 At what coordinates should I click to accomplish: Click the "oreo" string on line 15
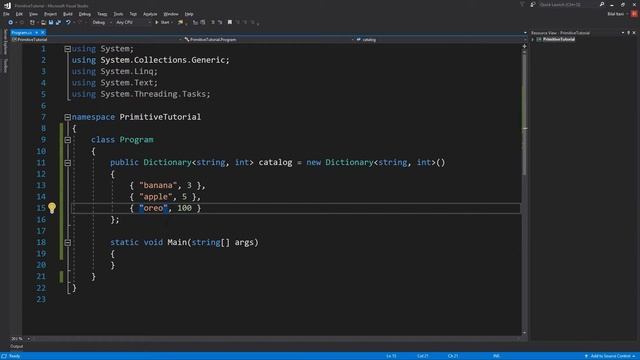[153, 208]
